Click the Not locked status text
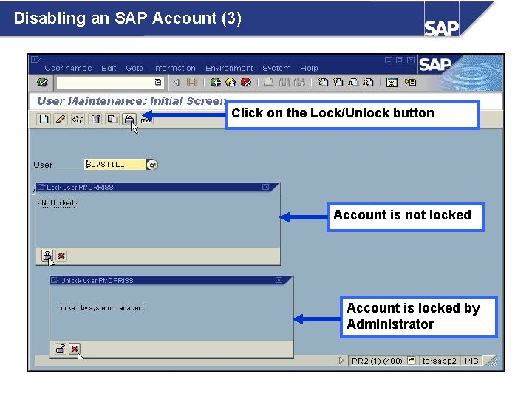The image size is (532, 399). (58, 203)
